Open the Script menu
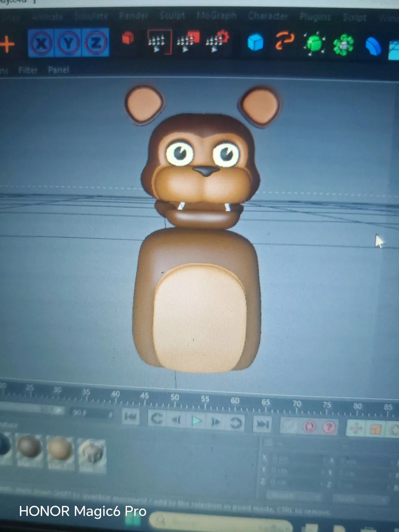 [354, 18]
